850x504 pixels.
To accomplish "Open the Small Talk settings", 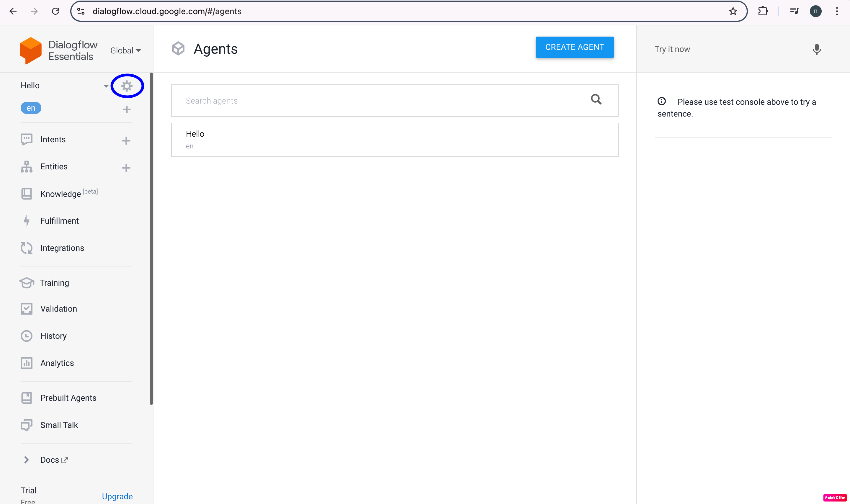I will click(x=59, y=425).
